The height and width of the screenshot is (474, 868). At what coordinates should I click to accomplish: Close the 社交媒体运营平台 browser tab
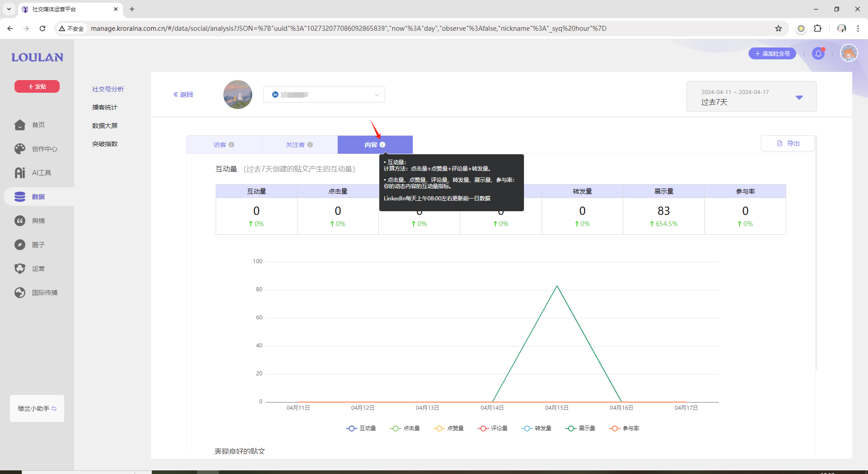click(116, 9)
